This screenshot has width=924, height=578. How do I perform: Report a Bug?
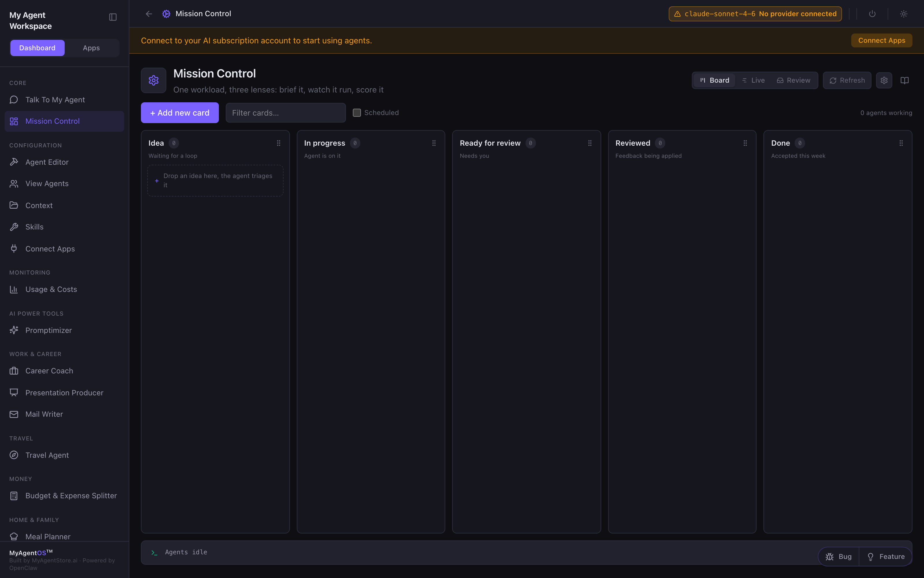pos(839,557)
